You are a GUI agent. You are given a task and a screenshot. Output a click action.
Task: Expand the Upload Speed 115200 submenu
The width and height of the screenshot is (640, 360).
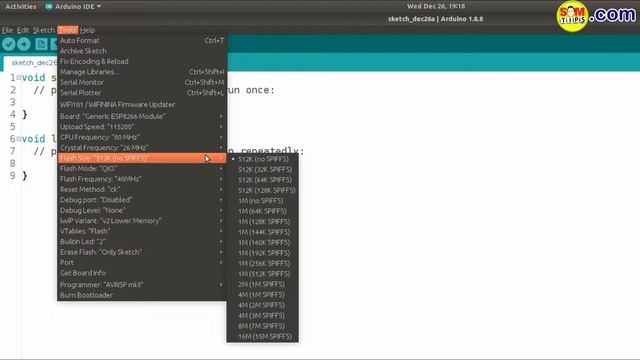pos(142,127)
